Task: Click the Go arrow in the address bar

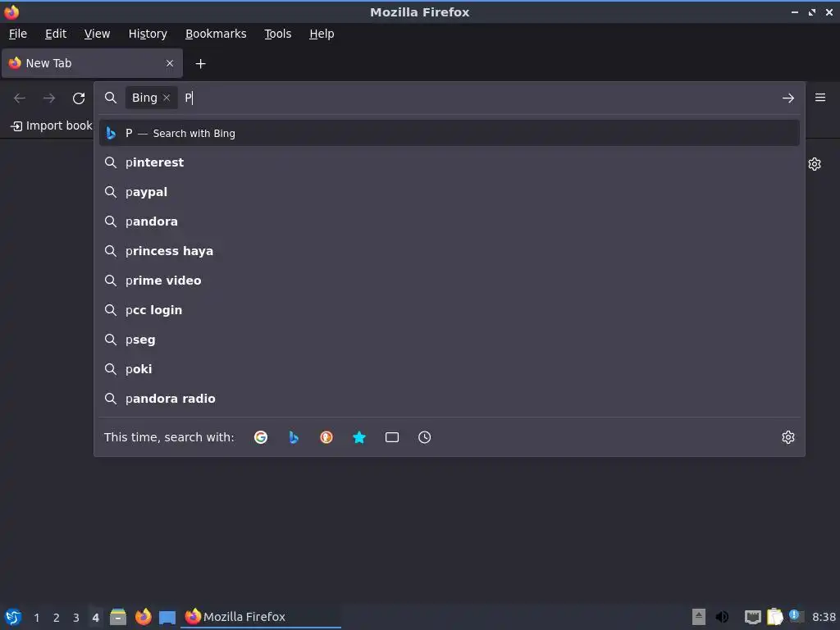Action: click(788, 98)
